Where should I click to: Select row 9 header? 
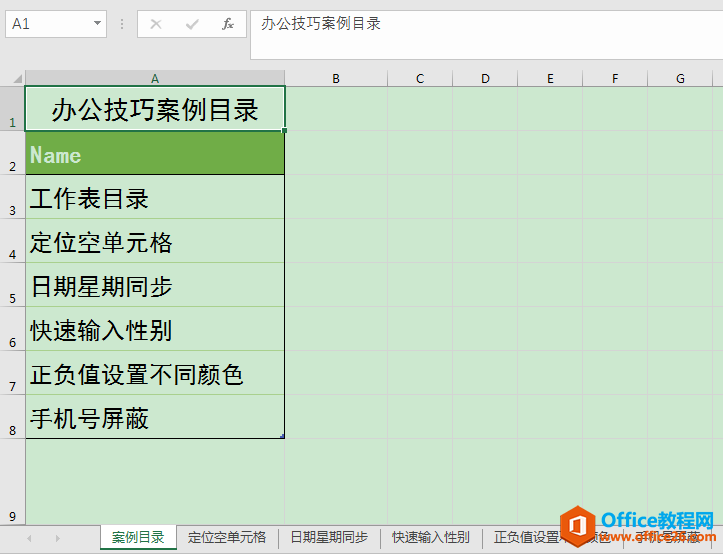click(x=12, y=482)
